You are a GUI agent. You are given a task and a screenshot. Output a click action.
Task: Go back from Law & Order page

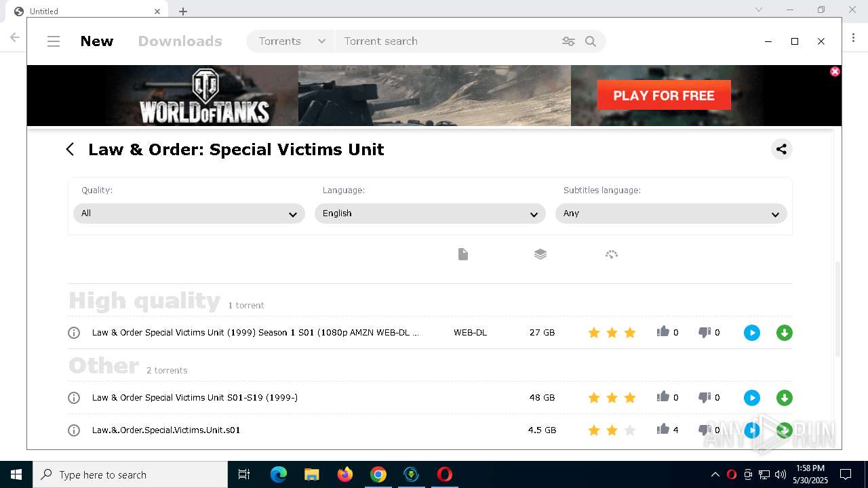coord(70,149)
